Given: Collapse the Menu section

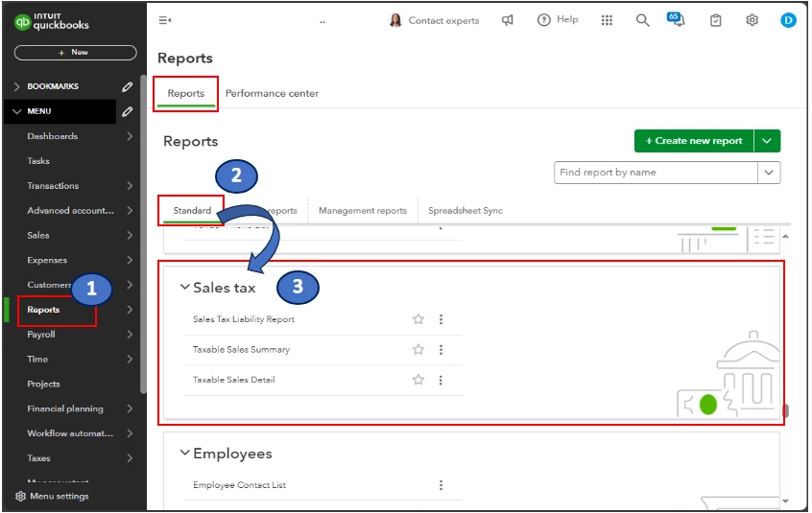Looking at the screenshot, I should (x=16, y=111).
